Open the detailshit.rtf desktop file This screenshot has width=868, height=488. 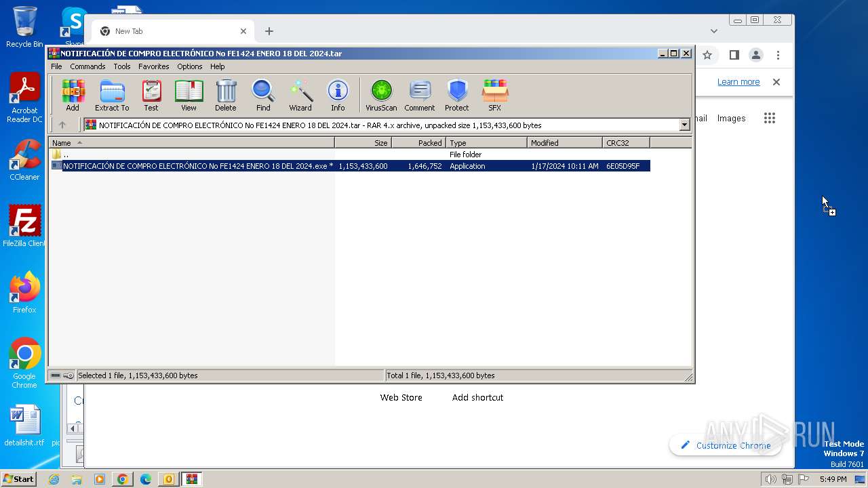pyautogui.click(x=24, y=426)
